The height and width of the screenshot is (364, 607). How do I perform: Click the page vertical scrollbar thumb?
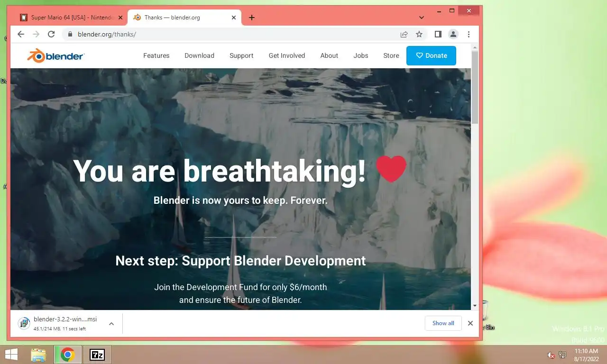click(475, 88)
